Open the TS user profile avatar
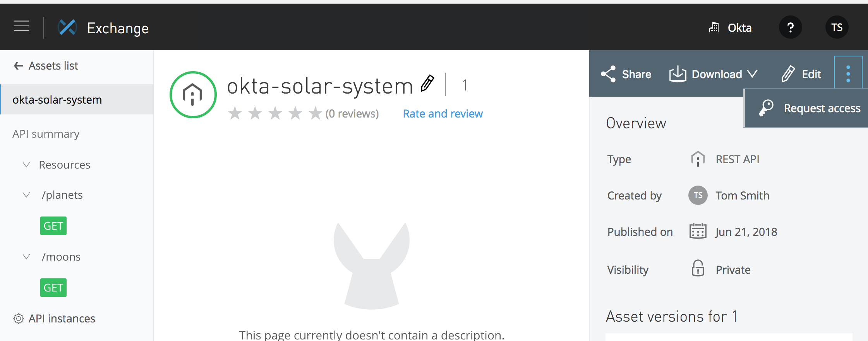This screenshot has width=868, height=341. 837,27
